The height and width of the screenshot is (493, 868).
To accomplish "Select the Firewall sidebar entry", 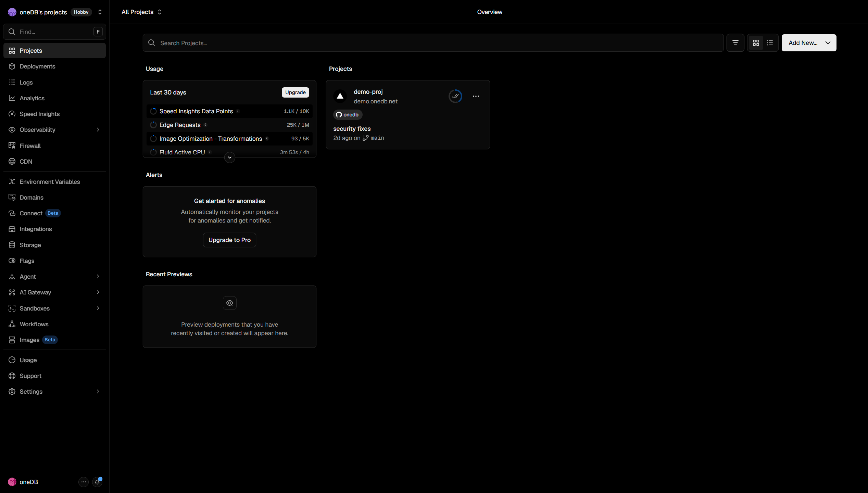I will [x=54, y=146].
